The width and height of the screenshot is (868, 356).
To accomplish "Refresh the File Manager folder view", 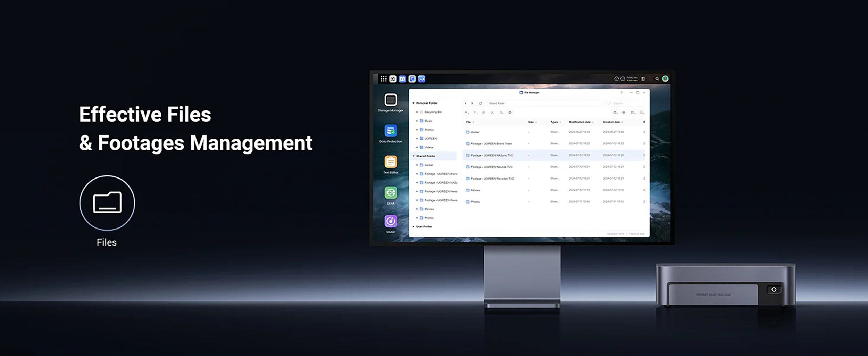I will [x=481, y=103].
